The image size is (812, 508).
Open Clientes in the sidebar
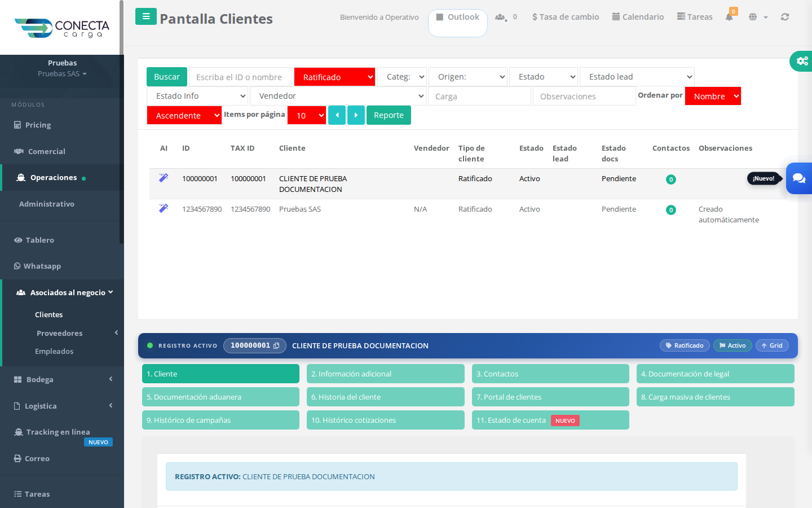point(49,314)
